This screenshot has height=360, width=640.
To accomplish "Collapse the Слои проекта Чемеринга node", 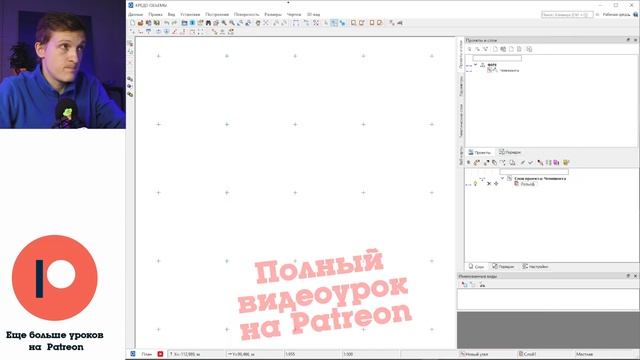I will [502, 178].
